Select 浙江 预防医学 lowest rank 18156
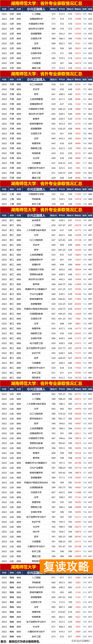 tap(78, 378)
